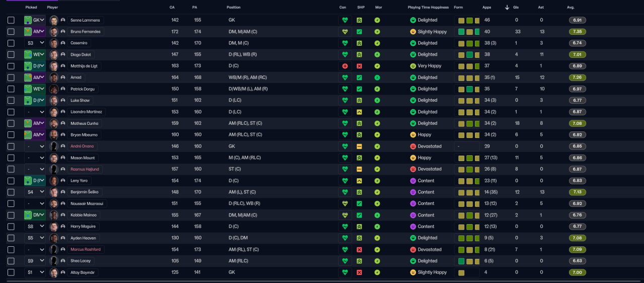The height and width of the screenshot is (283, 644).
Task: Select Luke Shaw's row checkbox
Action: coord(11,100)
